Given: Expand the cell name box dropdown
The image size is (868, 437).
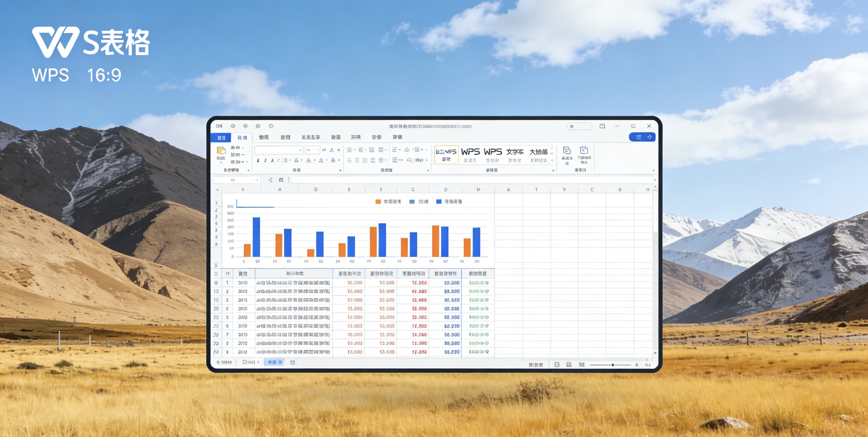Looking at the screenshot, I should 257,180.
